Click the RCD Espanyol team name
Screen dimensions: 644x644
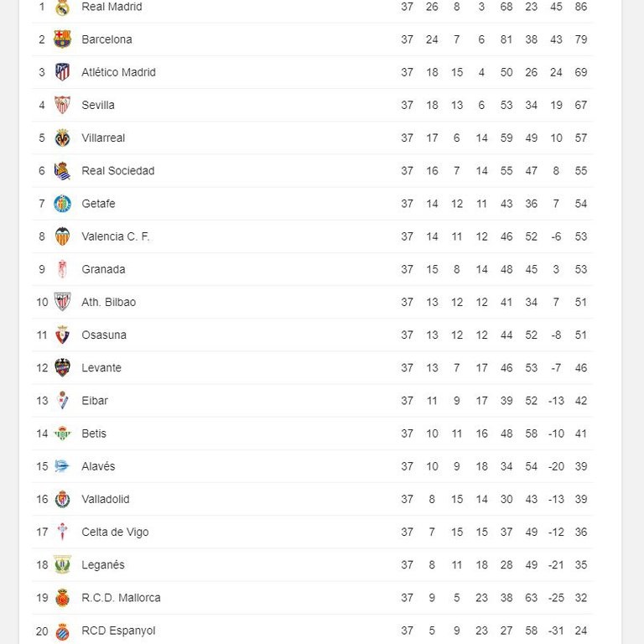tap(118, 631)
